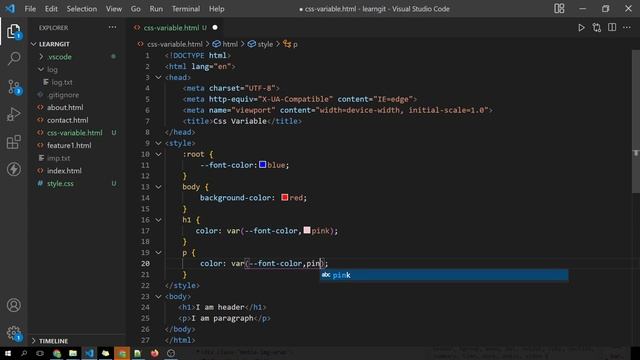The image size is (640, 360).
Task: Click the Windows Start button
Action: [8, 353]
